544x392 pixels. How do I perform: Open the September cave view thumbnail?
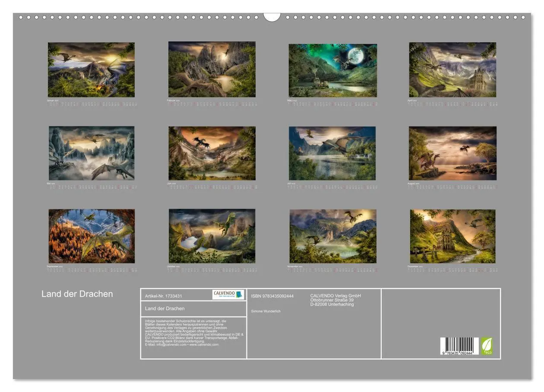(x=92, y=236)
